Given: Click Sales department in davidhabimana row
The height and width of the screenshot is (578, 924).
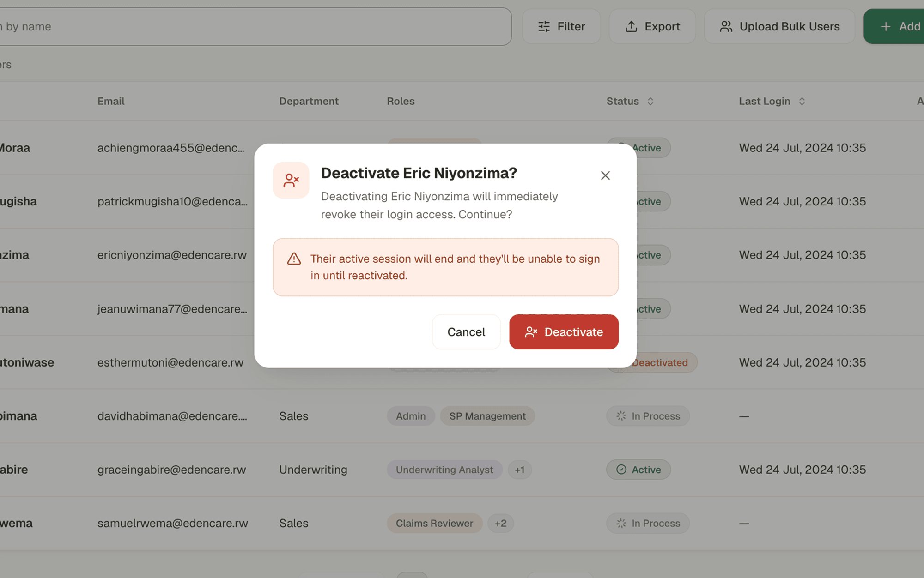Looking at the screenshot, I should 294,416.
